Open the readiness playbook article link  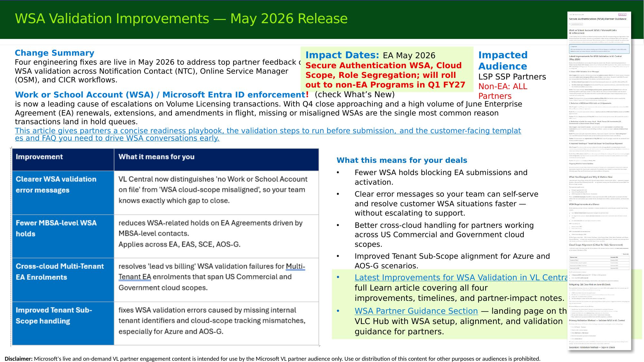[x=268, y=135]
